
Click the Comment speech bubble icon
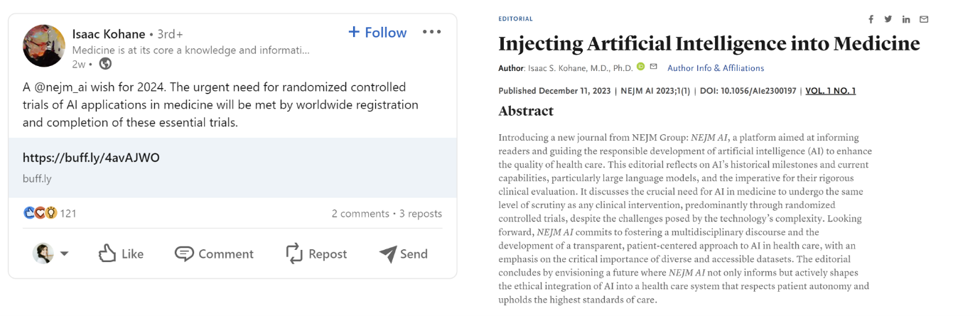pyautogui.click(x=184, y=254)
